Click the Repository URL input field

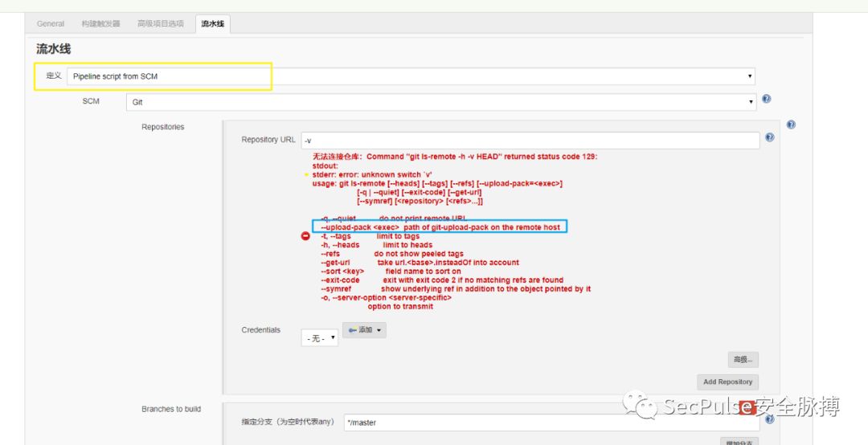coord(530,141)
